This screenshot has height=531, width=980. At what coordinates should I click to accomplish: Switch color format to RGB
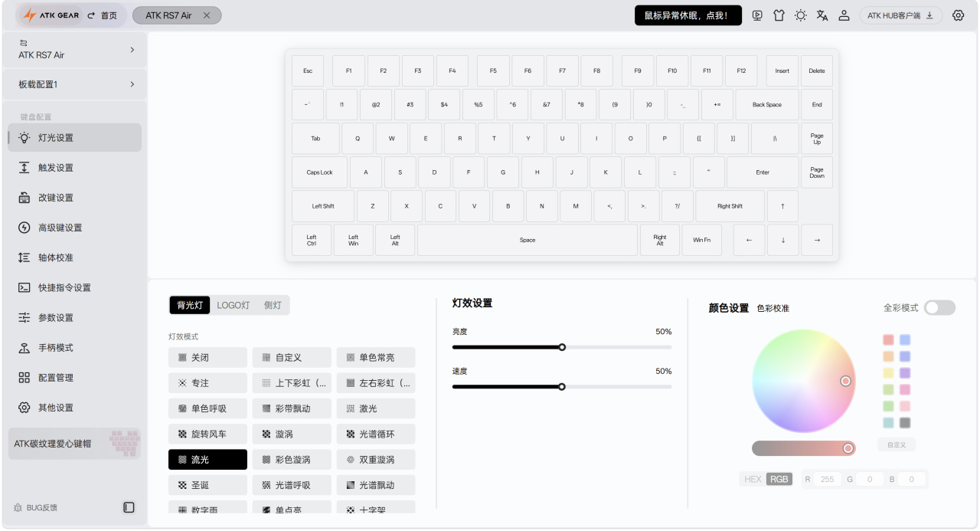click(x=779, y=479)
